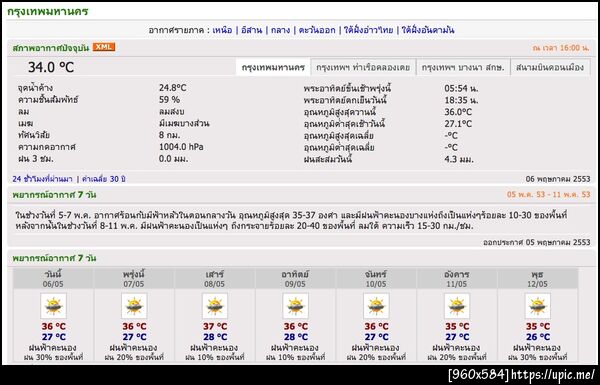The image size is (600, 385).
Task: Click the จันทร์ 10/05 column header
Action: [376, 279]
